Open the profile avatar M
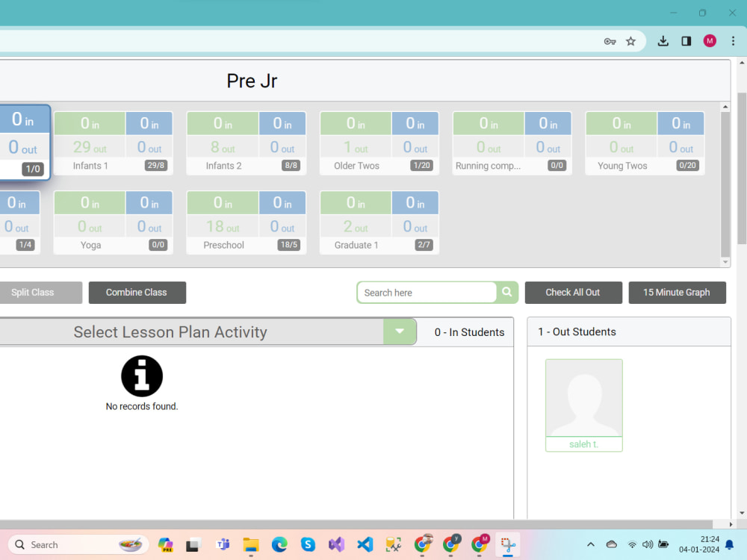The width and height of the screenshot is (747, 560). 710,41
